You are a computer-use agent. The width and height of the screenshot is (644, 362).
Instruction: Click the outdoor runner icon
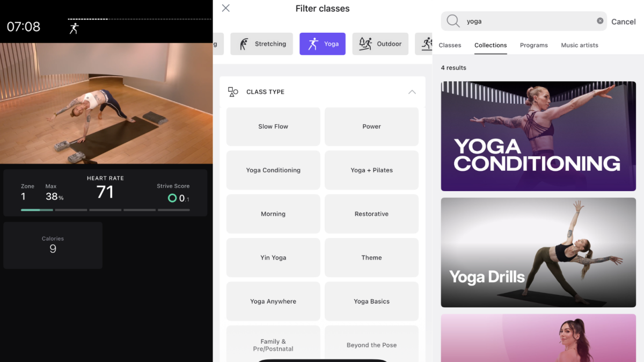point(365,44)
